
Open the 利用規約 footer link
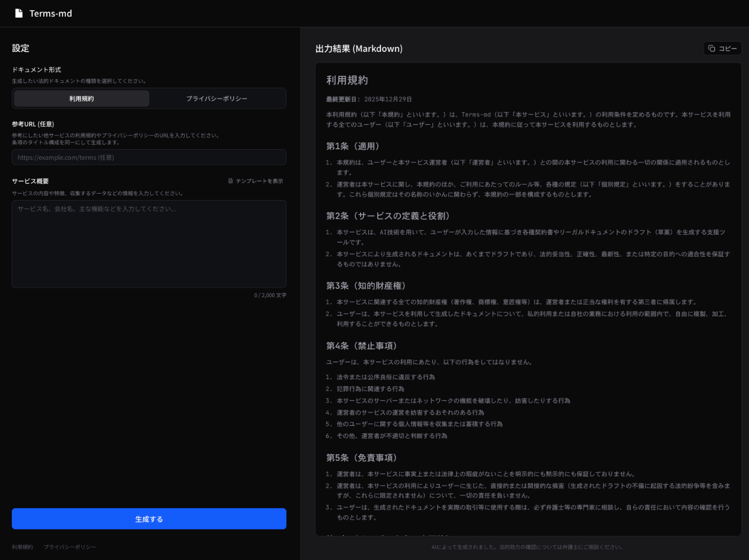tap(21, 547)
